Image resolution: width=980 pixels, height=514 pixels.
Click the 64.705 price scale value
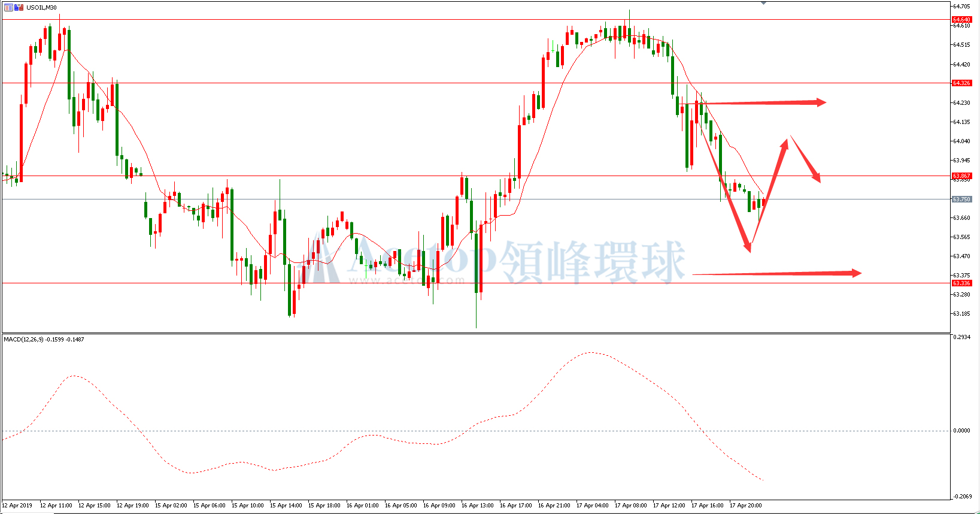pyautogui.click(x=961, y=6)
